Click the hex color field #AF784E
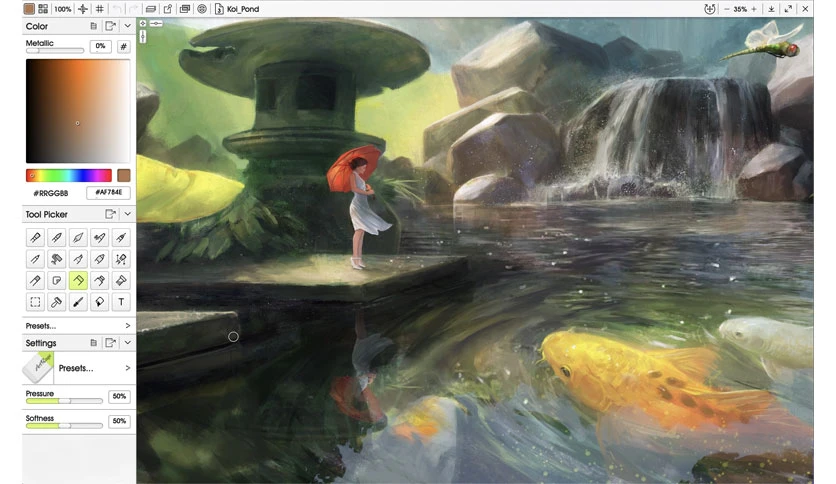This screenshot has width=836, height=484. point(109,192)
